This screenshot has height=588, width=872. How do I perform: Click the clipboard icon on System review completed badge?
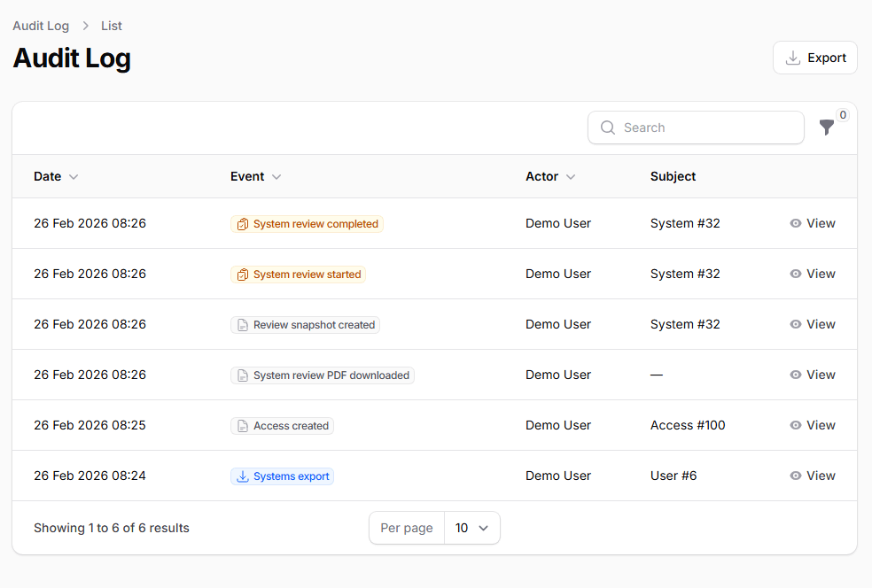(242, 224)
